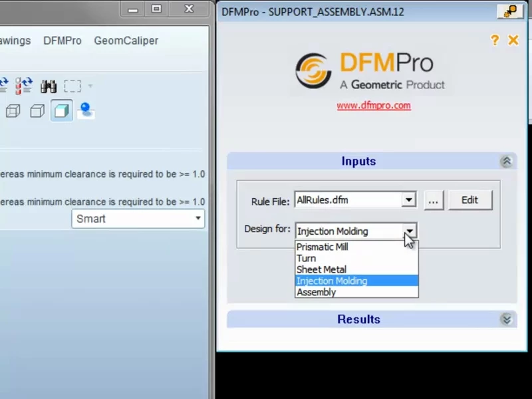Select Assembly from the list
This screenshot has width=532, height=399.
(356, 292)
